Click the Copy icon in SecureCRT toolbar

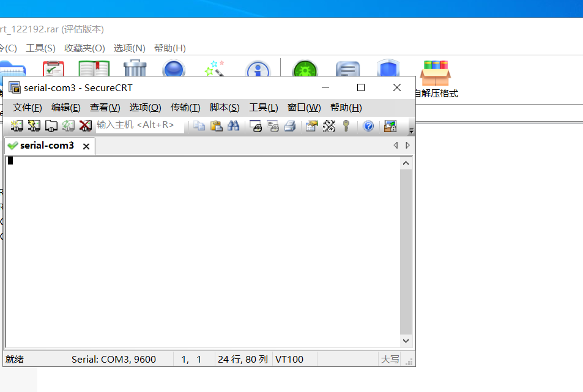199,126
